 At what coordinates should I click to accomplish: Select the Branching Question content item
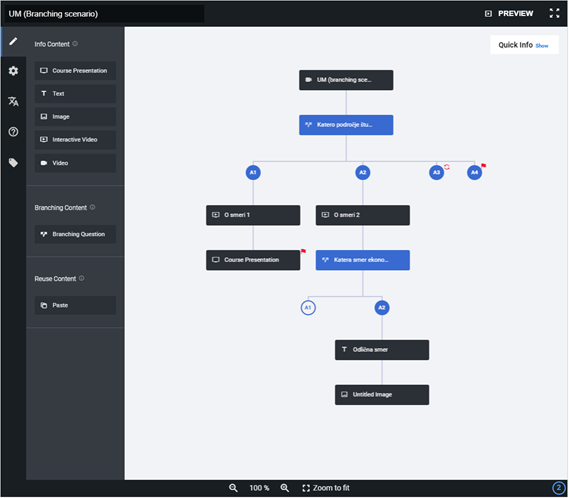point(75,234)
